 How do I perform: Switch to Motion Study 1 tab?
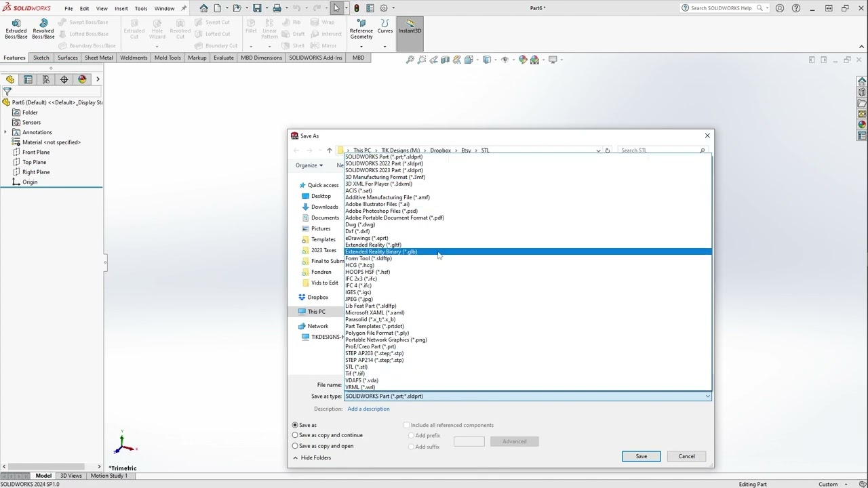[108, 476]
